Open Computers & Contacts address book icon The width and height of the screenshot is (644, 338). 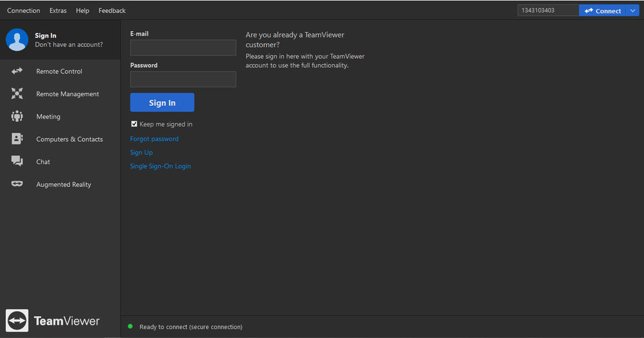coord(17,139)
